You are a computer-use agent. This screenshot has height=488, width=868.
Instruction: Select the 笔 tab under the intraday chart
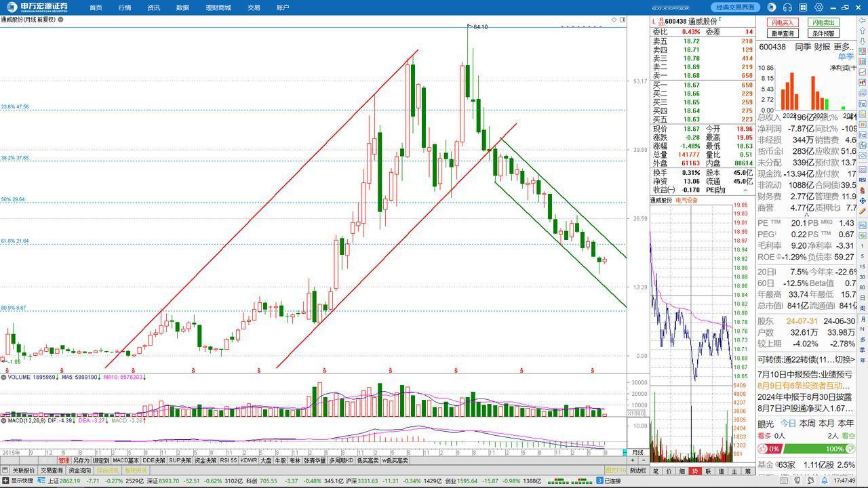[656, 470]
